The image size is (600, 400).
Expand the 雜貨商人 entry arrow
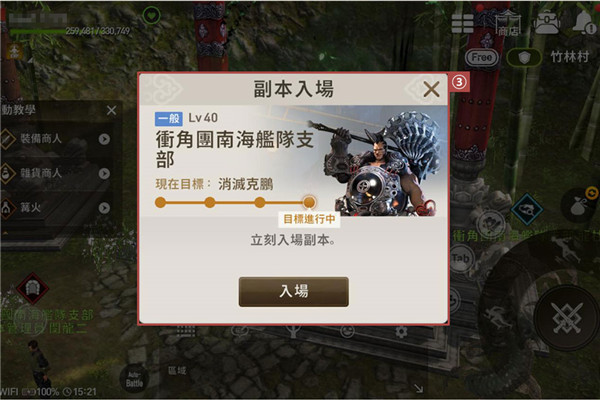click(104, 174)
